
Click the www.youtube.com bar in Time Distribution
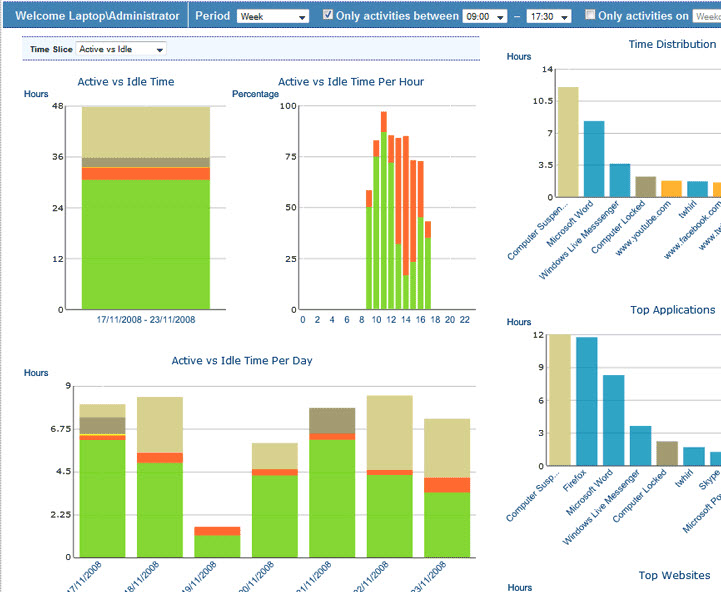[x=671, y=189]
